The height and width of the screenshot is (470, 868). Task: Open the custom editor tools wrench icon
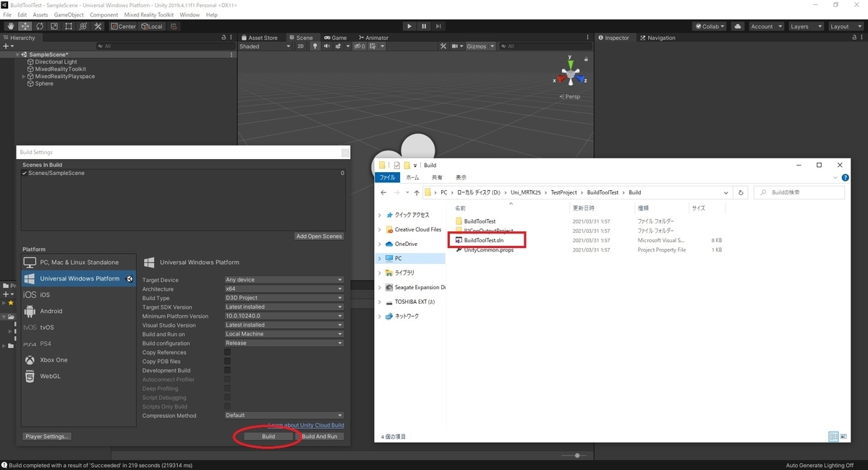pos(97,26)
